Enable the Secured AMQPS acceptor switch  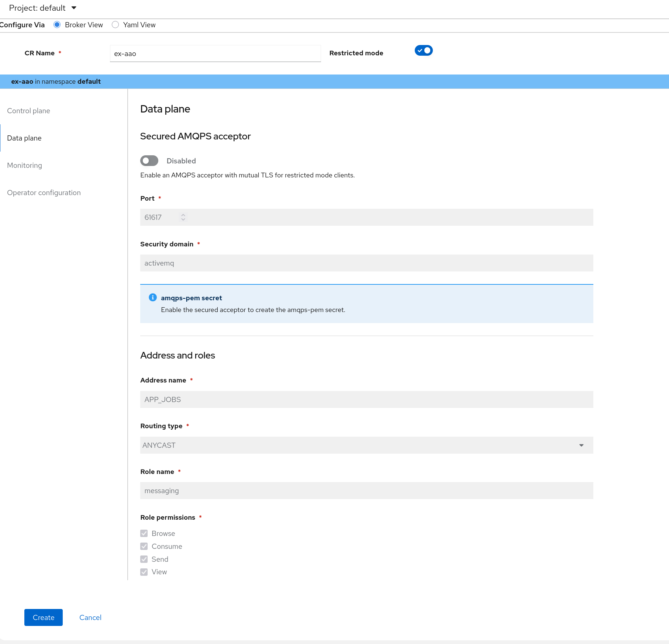(149, 161)
